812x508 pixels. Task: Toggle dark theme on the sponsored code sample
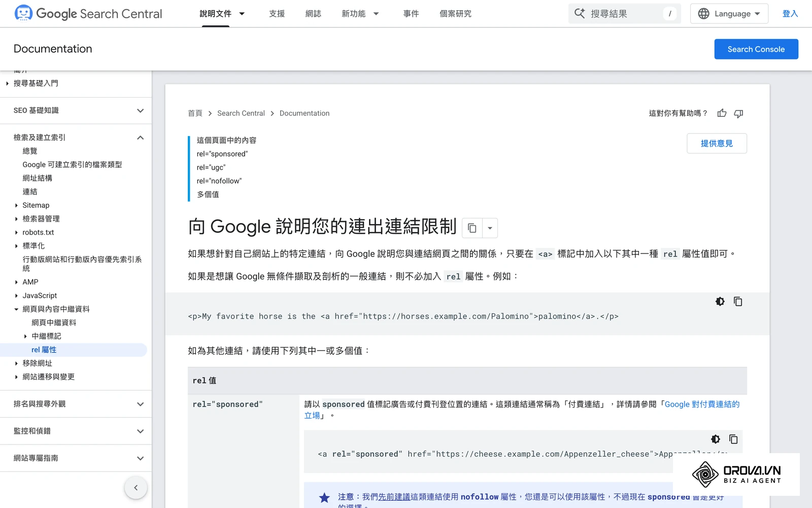(x=716, y=439)
